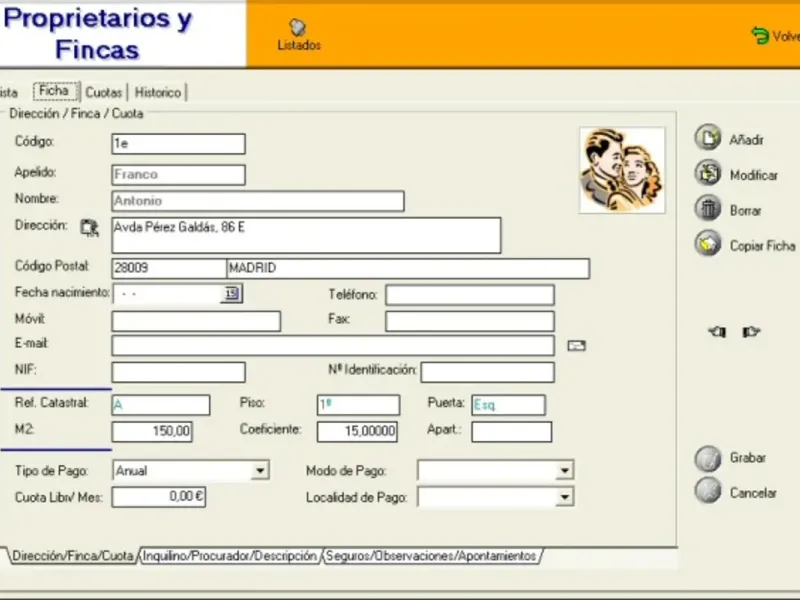Click the Modificar edit icon
The height and width of the screenshot is (600, 800).
click(708, 173)
